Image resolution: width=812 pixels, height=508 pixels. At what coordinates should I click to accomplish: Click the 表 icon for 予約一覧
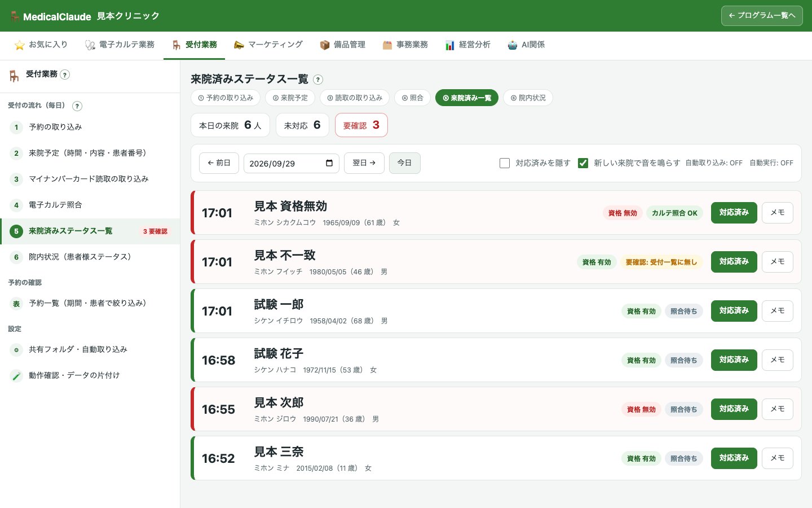pyautogui.click(x=16, y=304)
